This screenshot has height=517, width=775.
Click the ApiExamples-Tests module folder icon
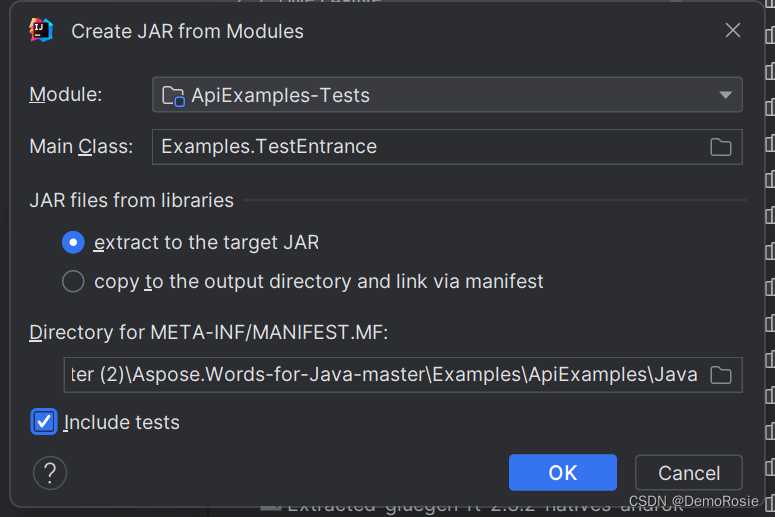point(173,95)
